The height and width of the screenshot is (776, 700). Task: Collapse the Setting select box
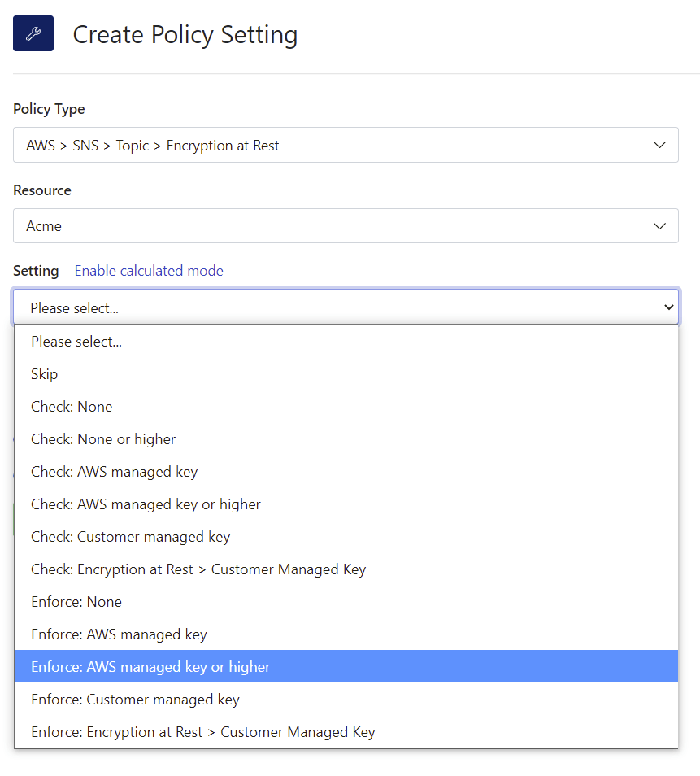346,307
